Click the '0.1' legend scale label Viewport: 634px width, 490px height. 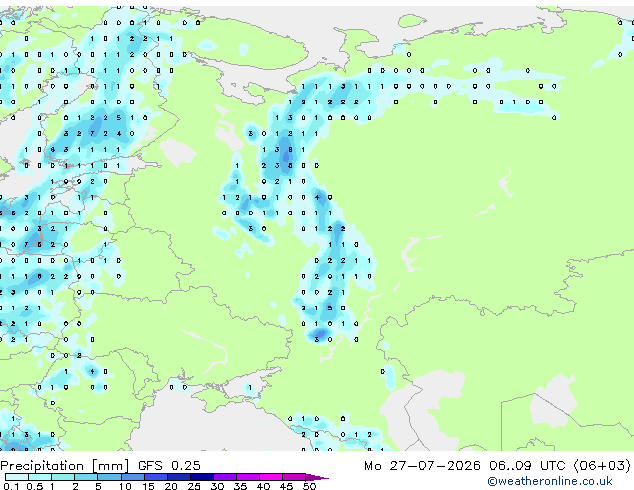pyautogui.click(x=11, y=486)
